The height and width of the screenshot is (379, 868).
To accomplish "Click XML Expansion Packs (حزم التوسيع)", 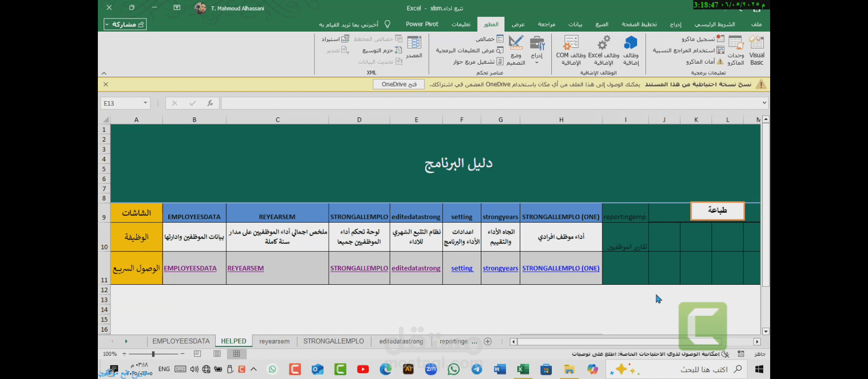I will pos(382,51).
